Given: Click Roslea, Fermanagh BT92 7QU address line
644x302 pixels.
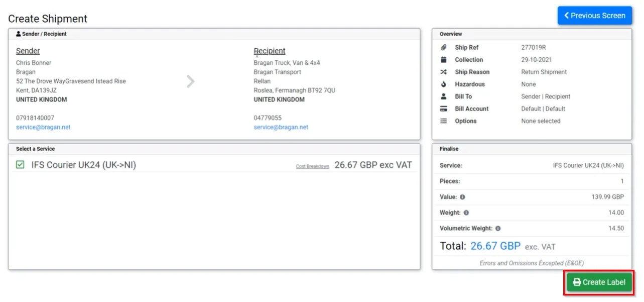Looking at the screenshot, I should [295, 90].
